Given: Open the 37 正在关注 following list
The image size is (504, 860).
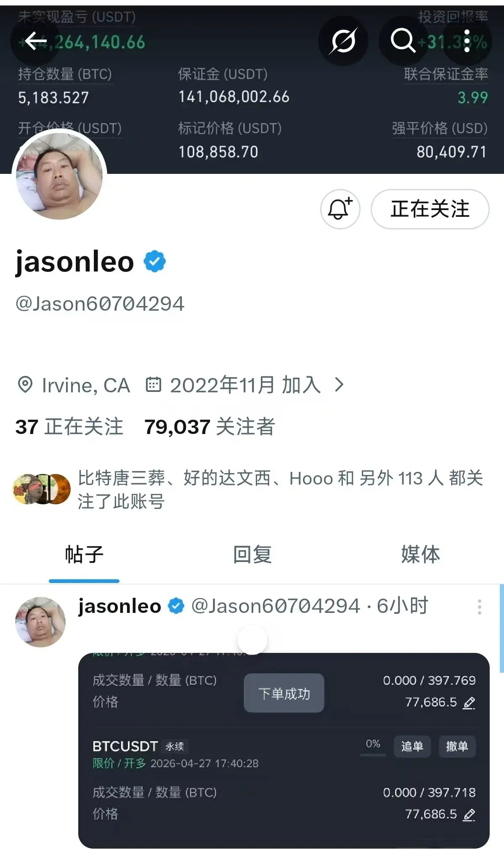Looking at the screenshot, I should coord(69,426).
